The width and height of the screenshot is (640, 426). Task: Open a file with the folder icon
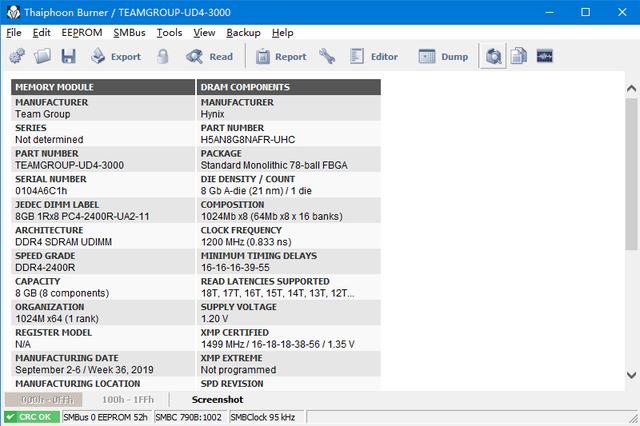pyautogui.click(x=43, y=57)
